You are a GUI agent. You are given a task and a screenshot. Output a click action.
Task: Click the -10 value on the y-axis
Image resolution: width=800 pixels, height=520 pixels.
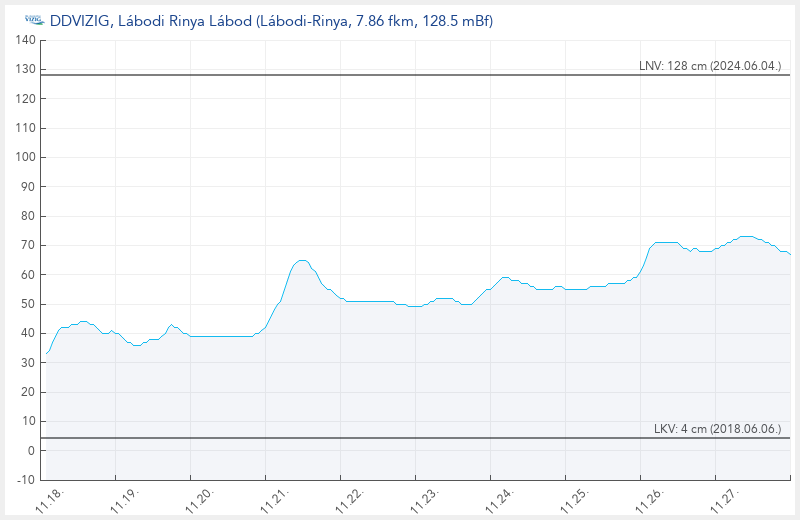click(25, 479)
